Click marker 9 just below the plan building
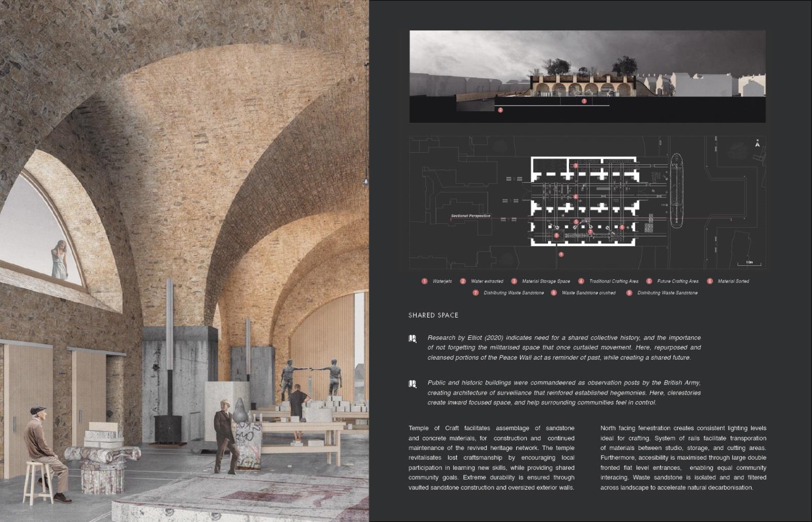Screen dimensions: 812x522 point(561,255)
